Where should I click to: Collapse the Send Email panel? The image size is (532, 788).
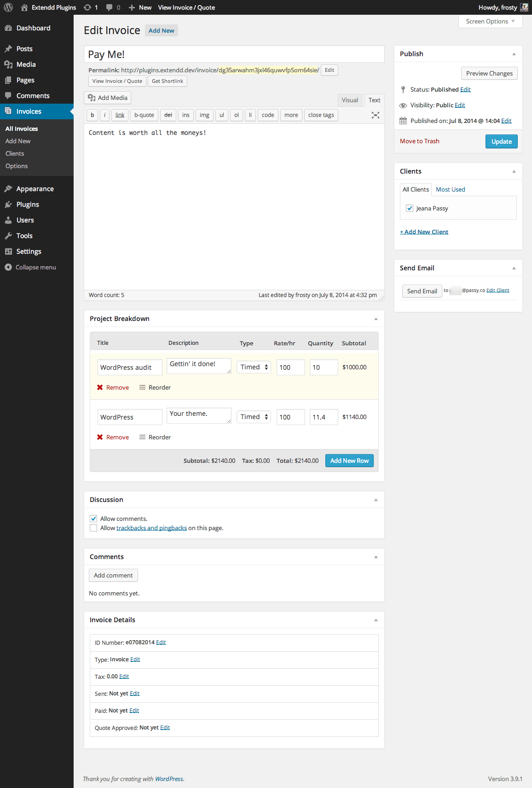click(514, 268)
